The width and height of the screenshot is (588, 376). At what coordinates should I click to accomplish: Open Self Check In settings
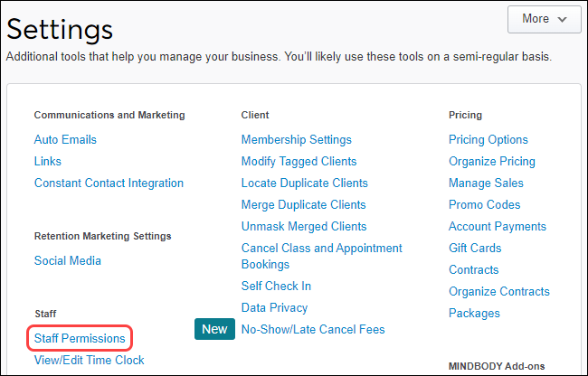click(276, 287)
